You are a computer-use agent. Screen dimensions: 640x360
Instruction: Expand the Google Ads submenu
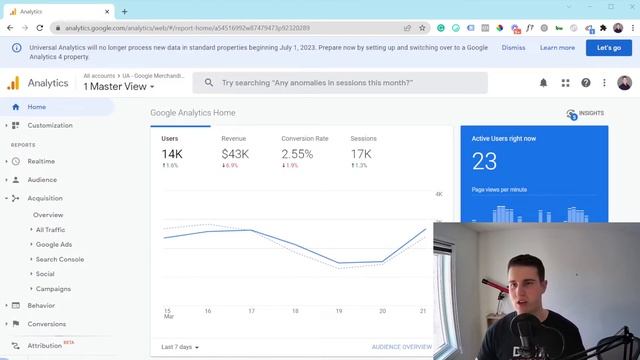tap(31, 244)
